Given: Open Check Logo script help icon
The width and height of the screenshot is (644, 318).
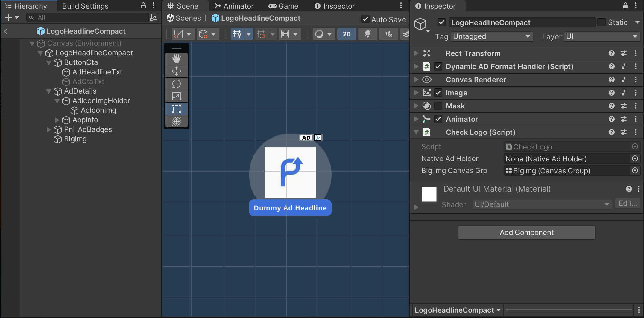Looking at the screenshot, I should tap(612, 132).
